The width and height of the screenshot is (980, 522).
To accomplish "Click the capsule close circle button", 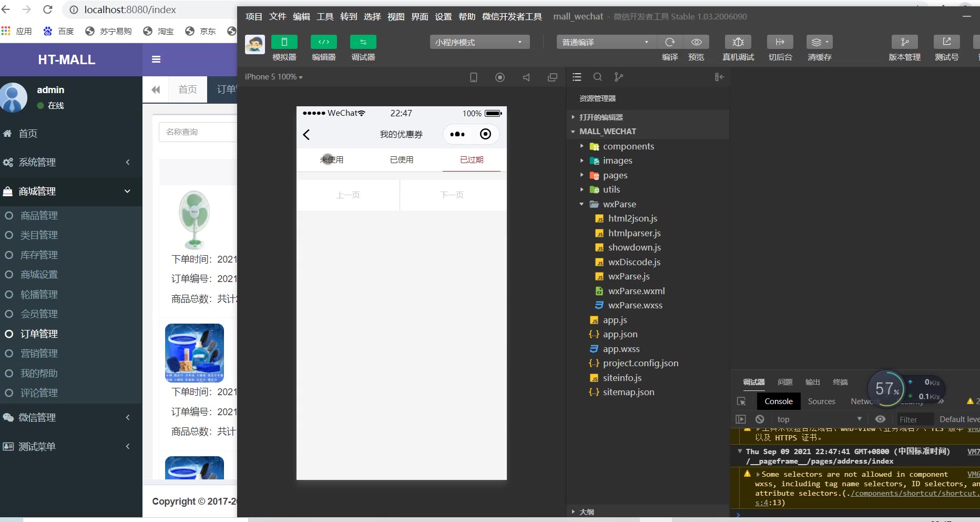I will tap(485, 134).
